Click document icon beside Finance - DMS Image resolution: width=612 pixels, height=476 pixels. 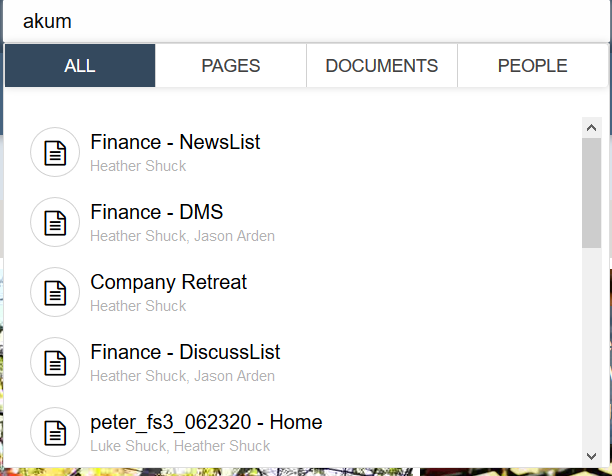point(55,222)
